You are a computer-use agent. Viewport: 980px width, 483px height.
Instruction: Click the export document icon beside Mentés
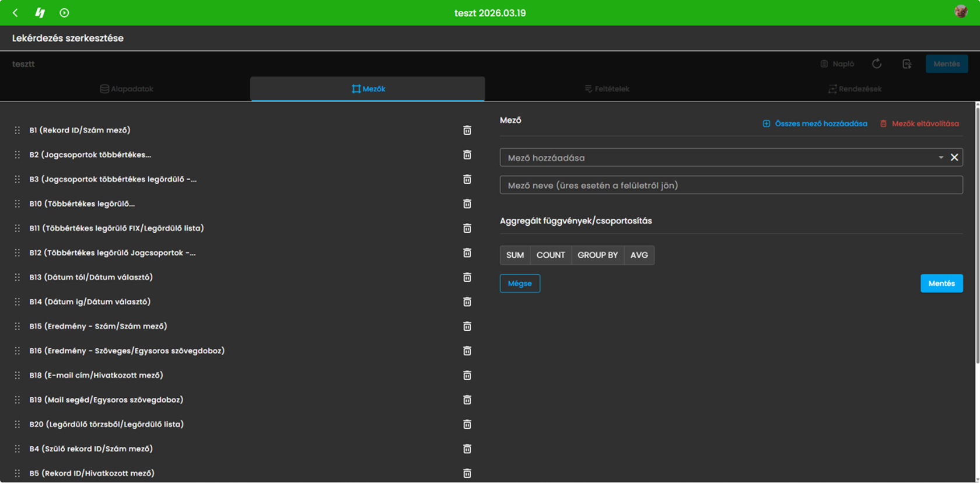click(907, 64)
